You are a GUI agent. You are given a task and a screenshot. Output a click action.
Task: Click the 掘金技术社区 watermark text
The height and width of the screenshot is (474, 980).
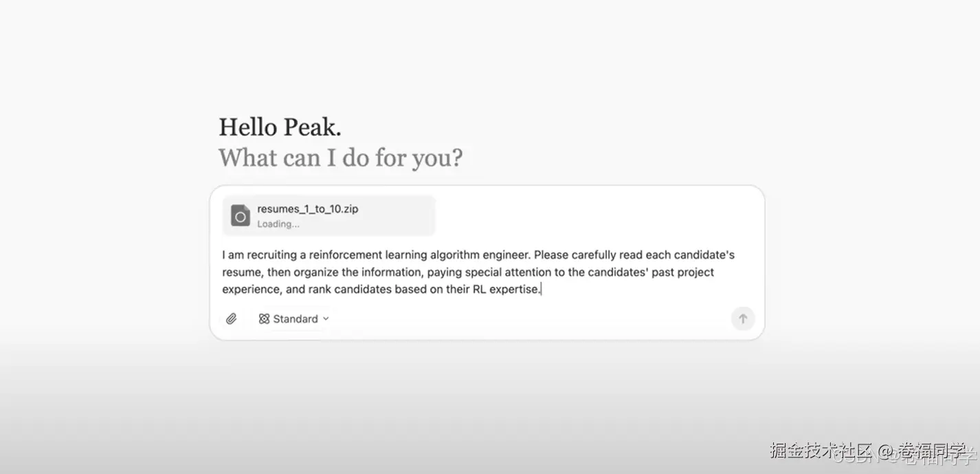click(x=821, y=451)
